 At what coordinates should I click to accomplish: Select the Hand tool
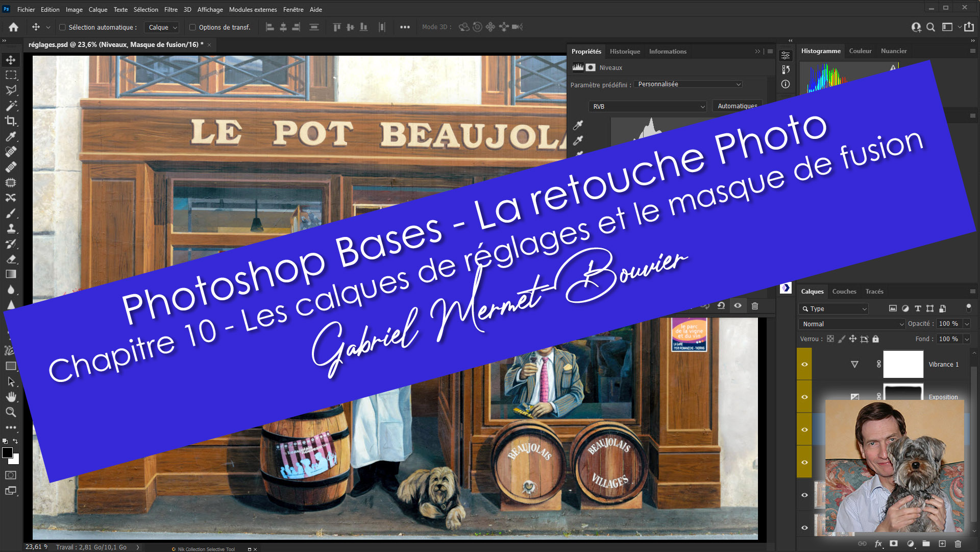tap(11, 397)
